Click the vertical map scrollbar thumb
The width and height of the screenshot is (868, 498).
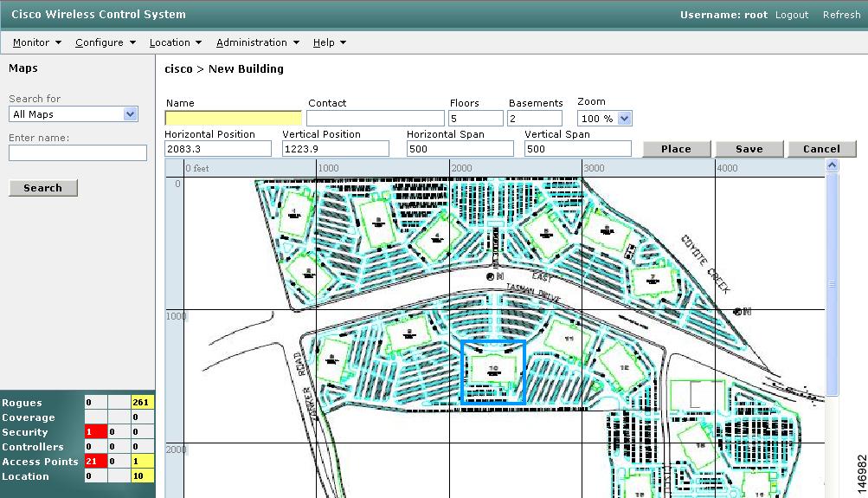832,283
